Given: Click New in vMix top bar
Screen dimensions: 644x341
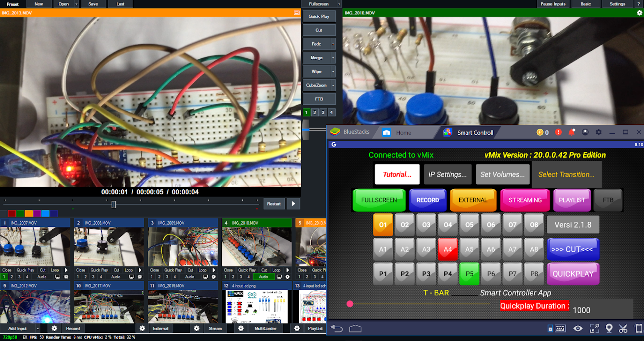Looking at the screenshot, I should click(39, 4).
